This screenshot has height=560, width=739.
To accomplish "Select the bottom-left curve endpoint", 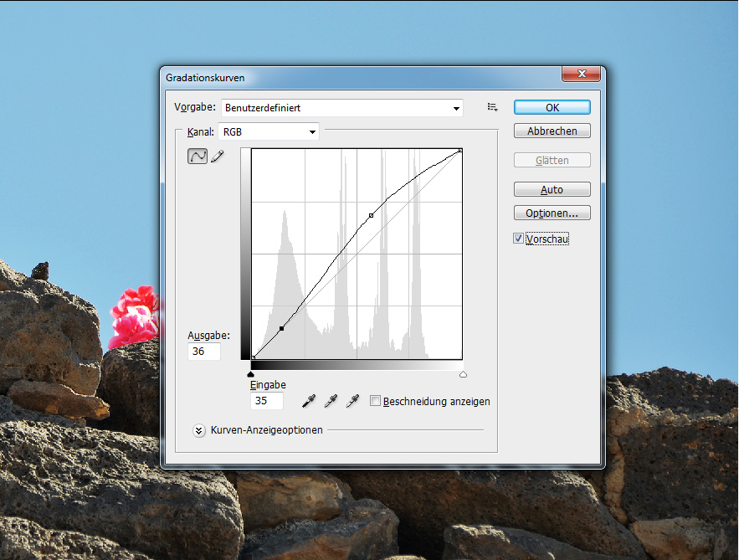I will [254, 357].
